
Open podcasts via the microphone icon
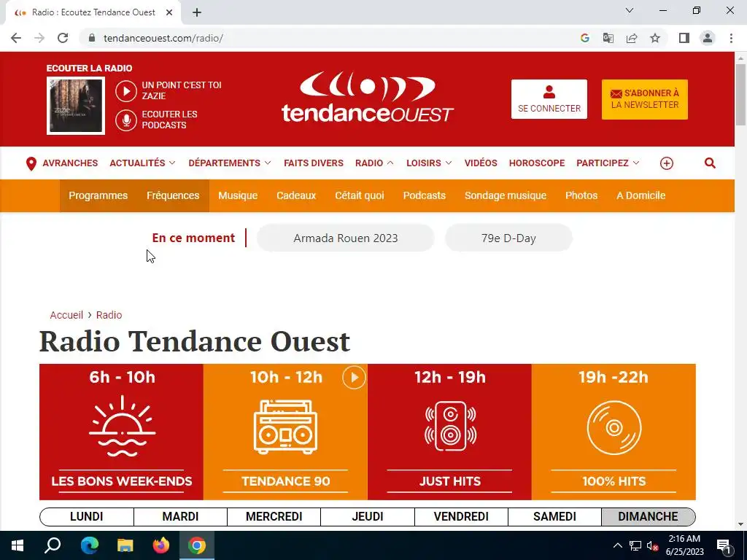click(x=126, y=120)
